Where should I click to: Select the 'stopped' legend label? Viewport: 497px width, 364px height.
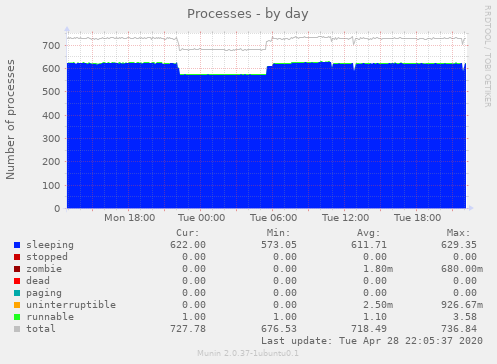pos(47,257)
